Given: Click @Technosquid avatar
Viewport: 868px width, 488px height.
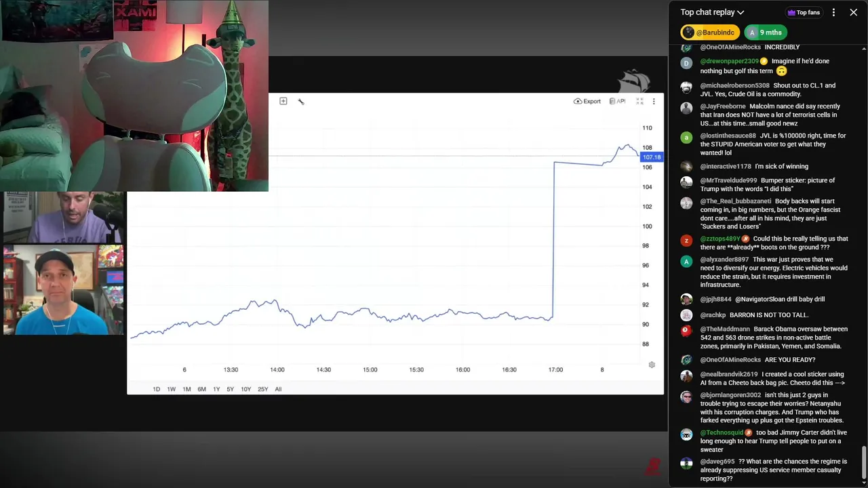Looking at the screenshot, I should pos(686,434).
